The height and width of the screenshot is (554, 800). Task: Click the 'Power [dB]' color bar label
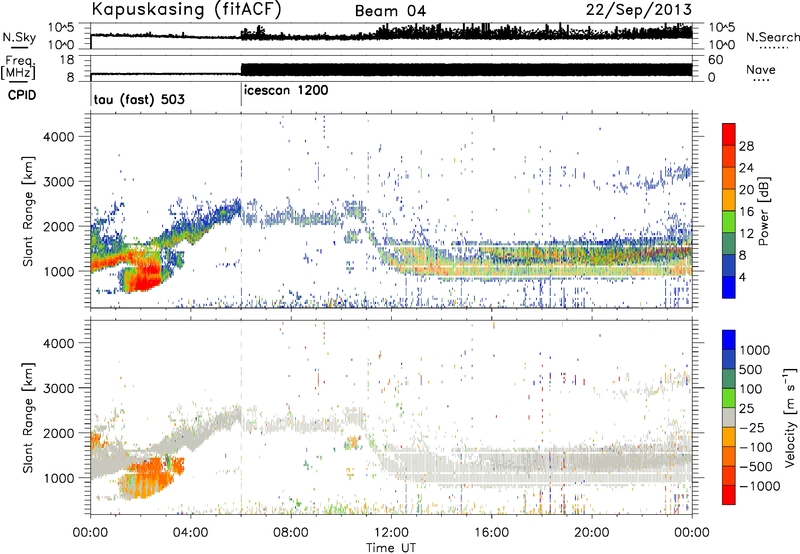(x=763, y=211)
